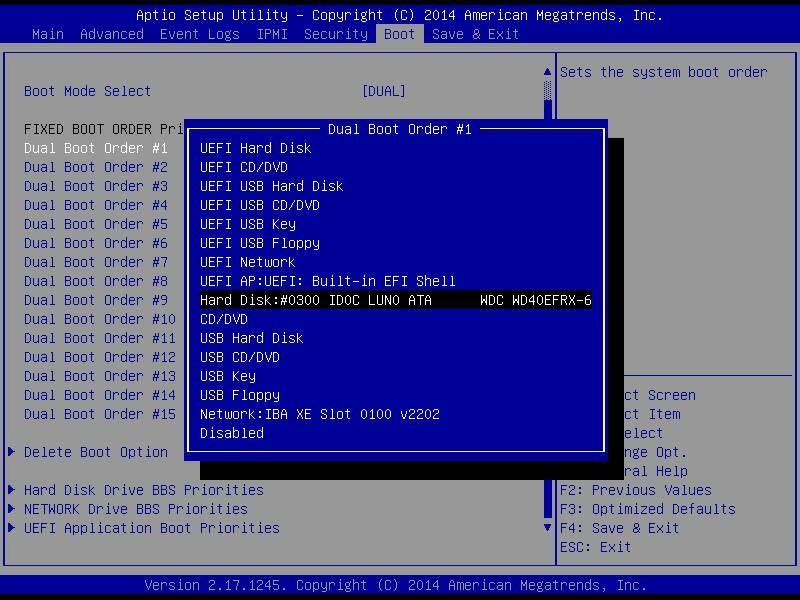
Task: Select UEFI USB Hard Disk option
Action: pyautogui.click(x=271, y=186)
